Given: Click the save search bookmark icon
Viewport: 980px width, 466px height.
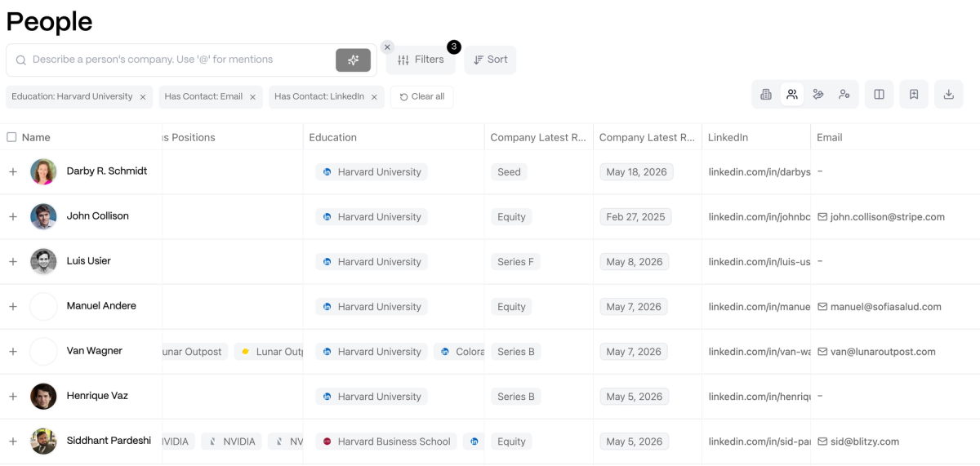Looking at the screenshot, I should point(914,95).
